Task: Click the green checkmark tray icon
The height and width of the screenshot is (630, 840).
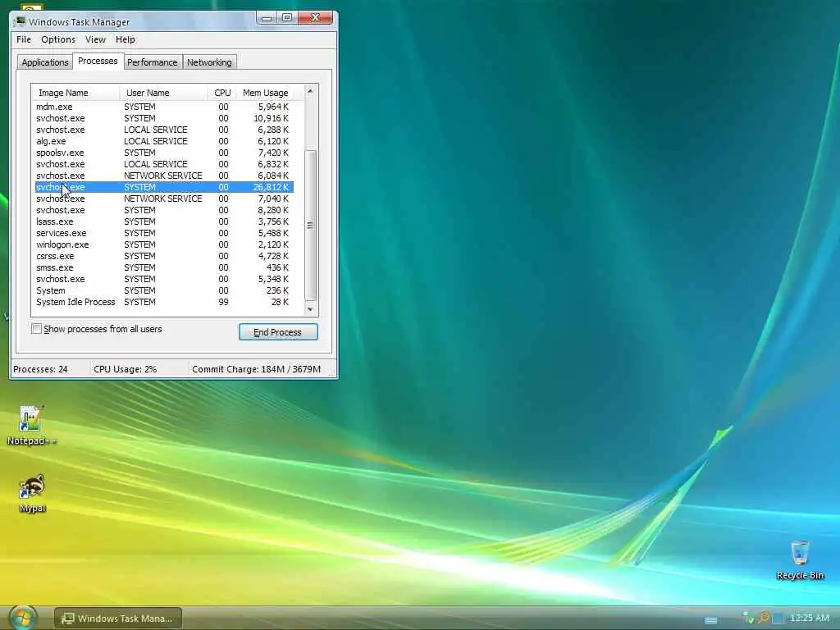Action: (x=748, y=619)
